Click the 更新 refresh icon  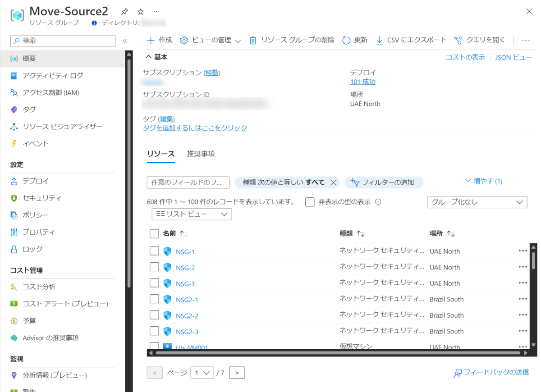point(346,40)
